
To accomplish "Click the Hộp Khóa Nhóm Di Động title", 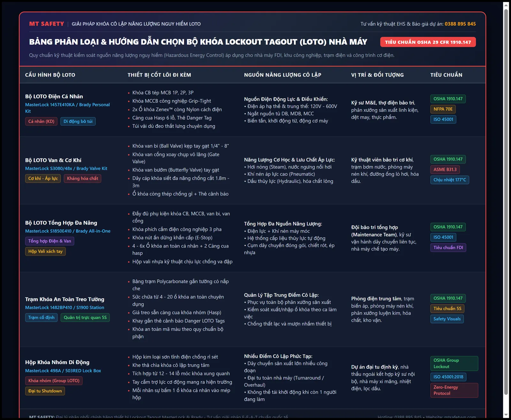I will [57, 362].
